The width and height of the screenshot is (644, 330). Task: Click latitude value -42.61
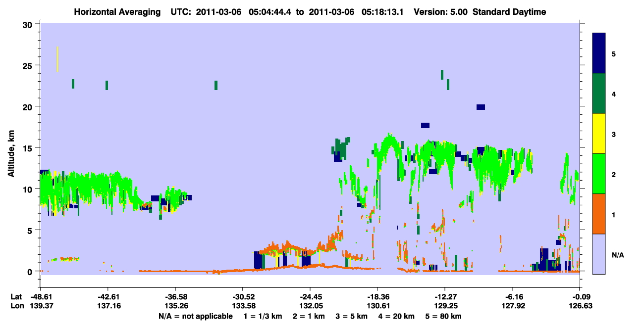(108, 297)
